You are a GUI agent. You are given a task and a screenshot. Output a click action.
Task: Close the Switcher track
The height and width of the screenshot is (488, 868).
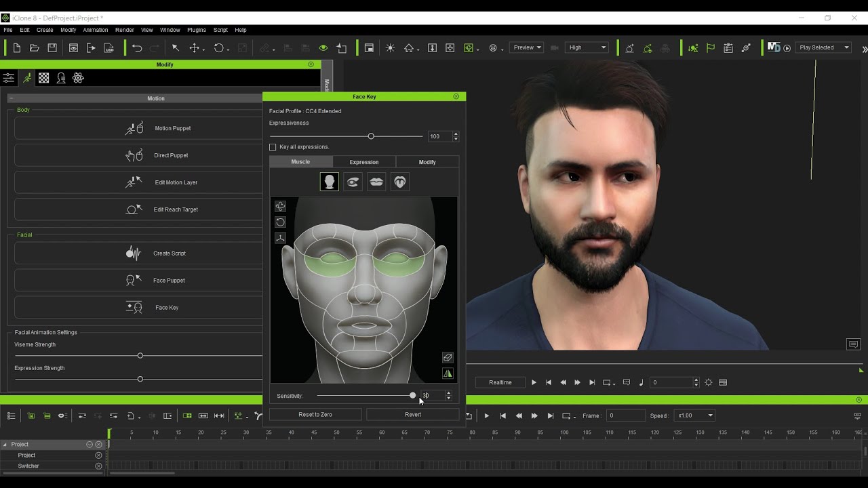tap(98, 466)
